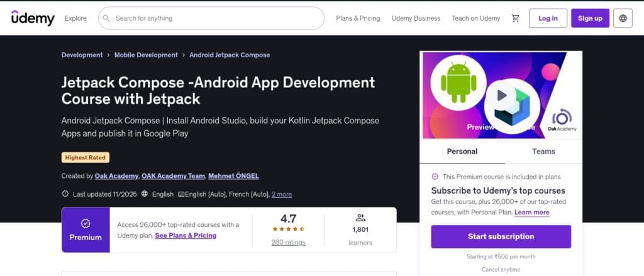
Task: Go to Android Jetpack Compose breadcrumb
Action: (x=230, y=55)
